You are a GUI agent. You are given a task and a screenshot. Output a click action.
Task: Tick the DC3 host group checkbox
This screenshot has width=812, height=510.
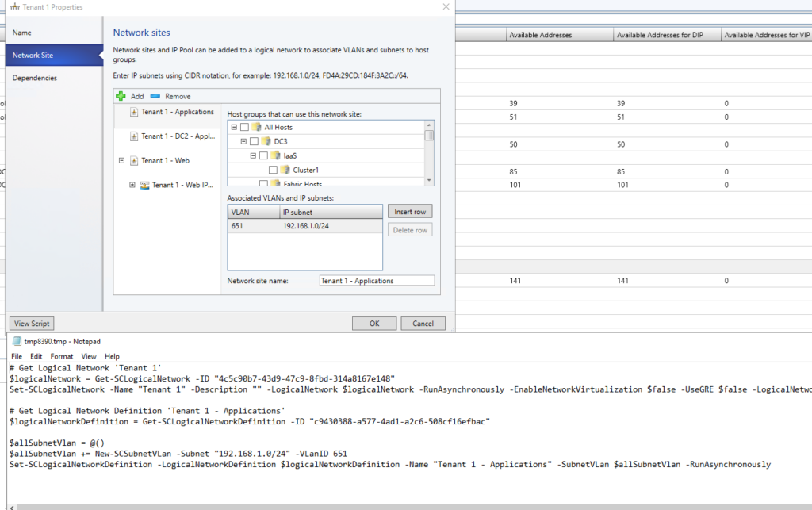254,141
